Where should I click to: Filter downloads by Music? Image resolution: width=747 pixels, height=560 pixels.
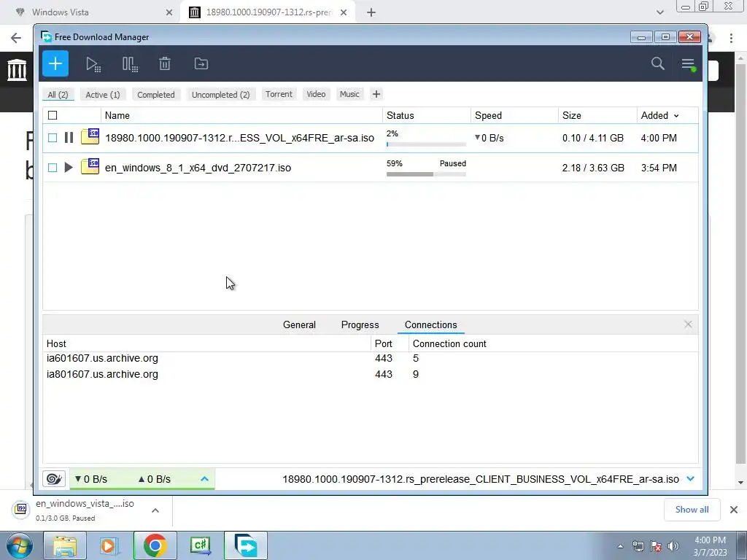(349, 94)
